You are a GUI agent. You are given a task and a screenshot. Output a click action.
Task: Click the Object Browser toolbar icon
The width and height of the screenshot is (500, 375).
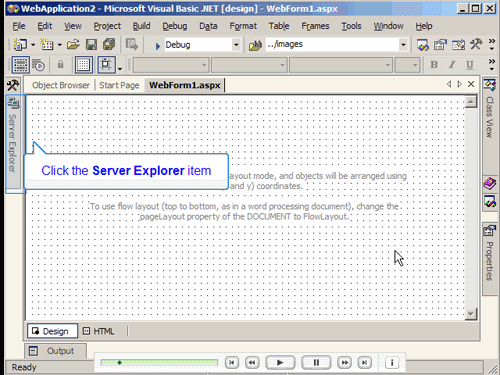coord(458,45)
